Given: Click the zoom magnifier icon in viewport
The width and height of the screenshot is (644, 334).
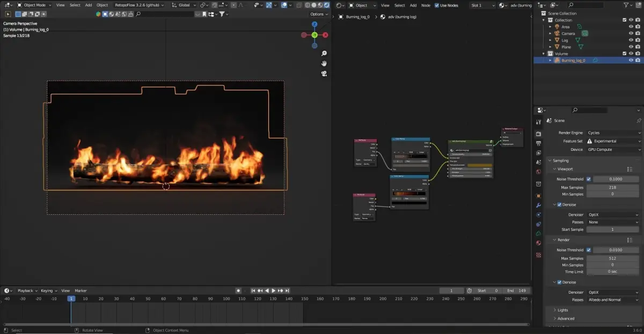Looking at the screenshot, I should 324,54.
